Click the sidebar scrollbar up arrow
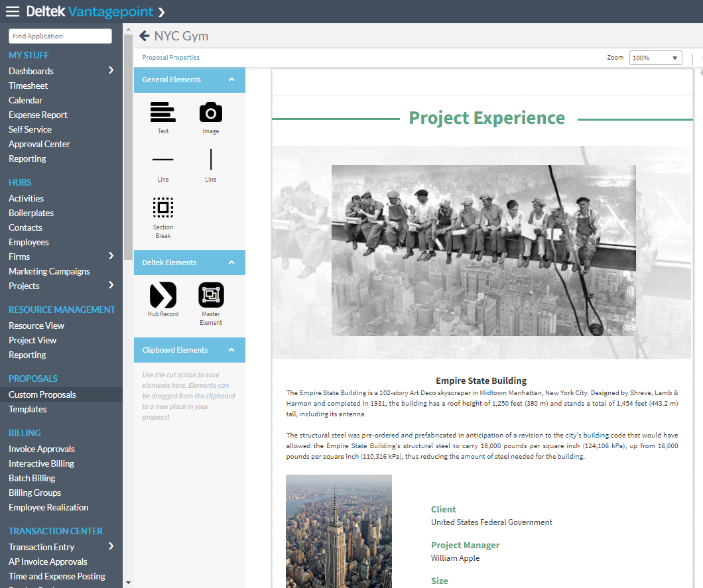 tap(128, 29)
